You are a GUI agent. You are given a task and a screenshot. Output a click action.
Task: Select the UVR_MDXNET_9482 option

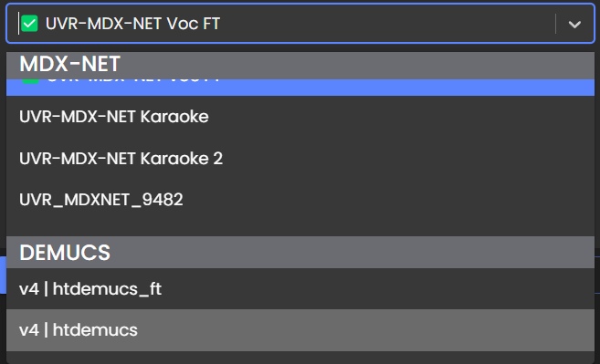(300, 200)
